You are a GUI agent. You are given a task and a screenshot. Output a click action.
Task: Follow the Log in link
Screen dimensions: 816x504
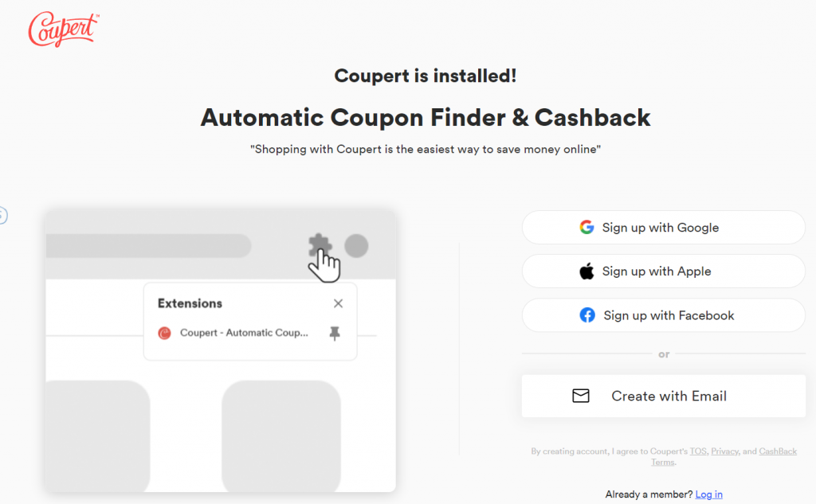pos(708,494)
